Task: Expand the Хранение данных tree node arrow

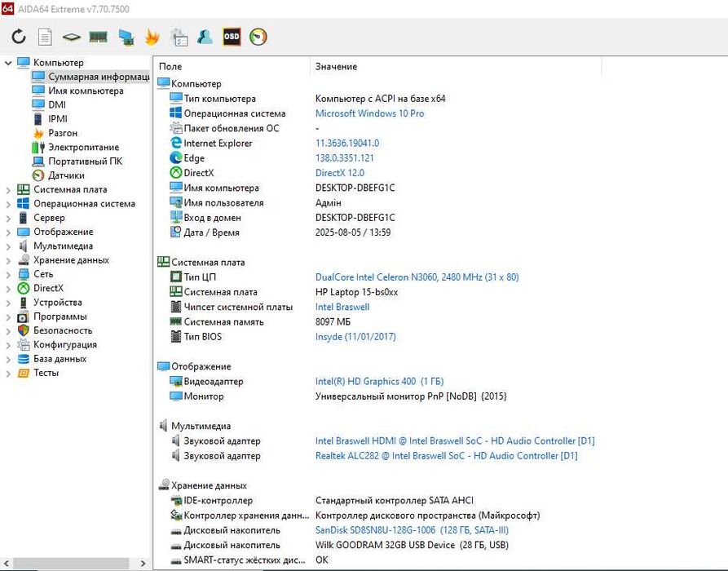Action: point(8,260)
